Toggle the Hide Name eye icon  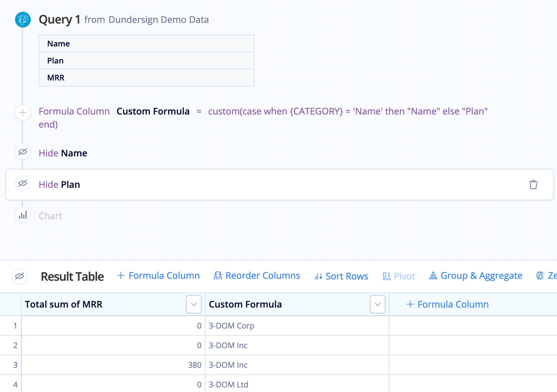point(23,152)
